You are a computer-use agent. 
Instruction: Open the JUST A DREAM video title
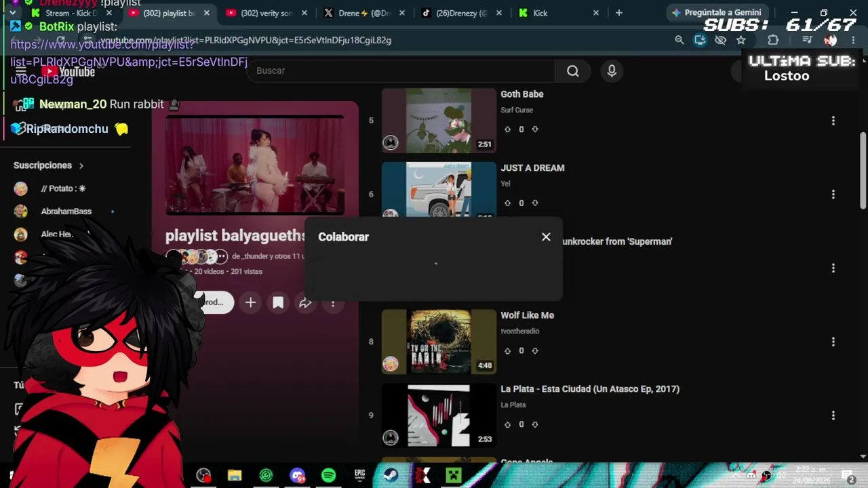tap(532, 168)
